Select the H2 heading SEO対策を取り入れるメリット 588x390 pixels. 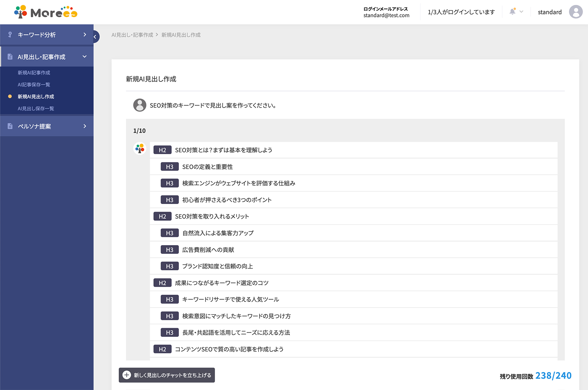212,216
